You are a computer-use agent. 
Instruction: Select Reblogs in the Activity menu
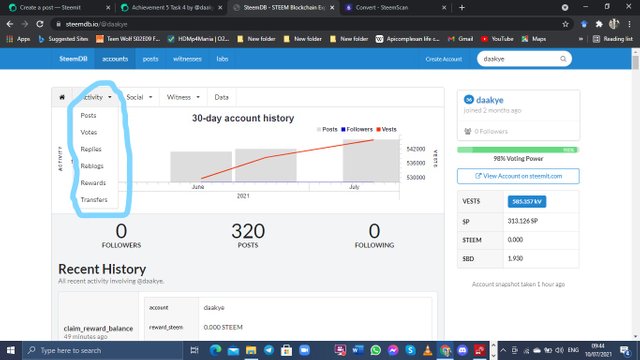(x=92, y=166)
